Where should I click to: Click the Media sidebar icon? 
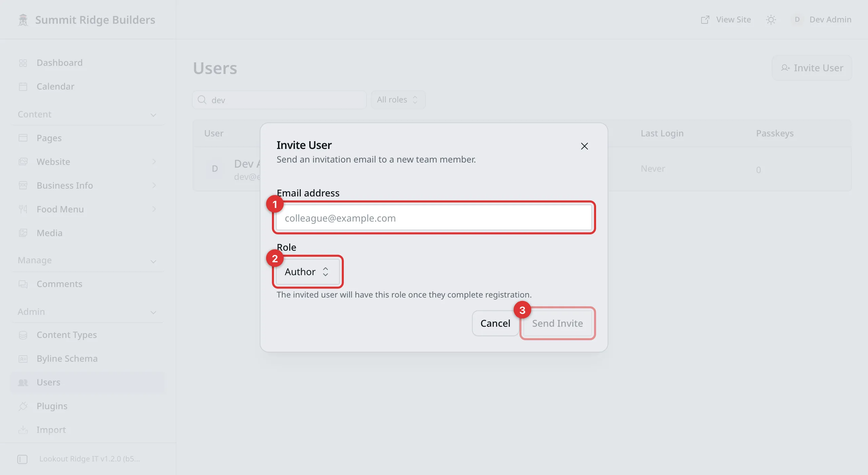(23, 233)
